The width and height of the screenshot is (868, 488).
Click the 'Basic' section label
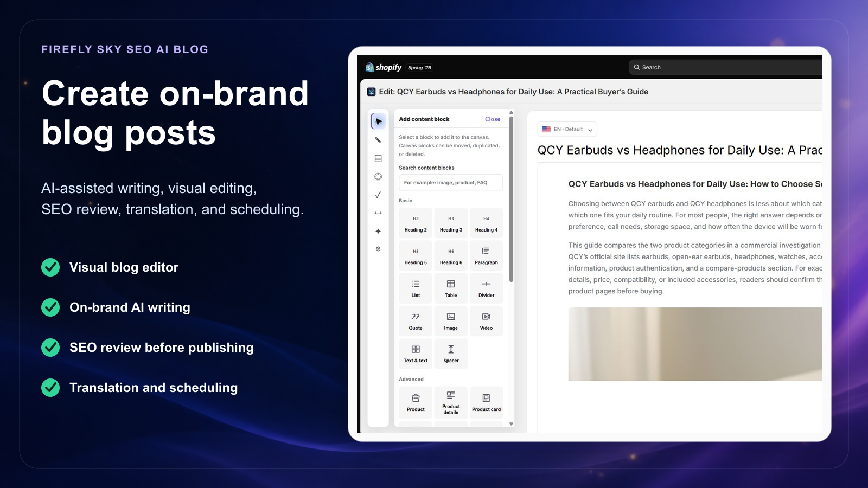tap(406, 201)
